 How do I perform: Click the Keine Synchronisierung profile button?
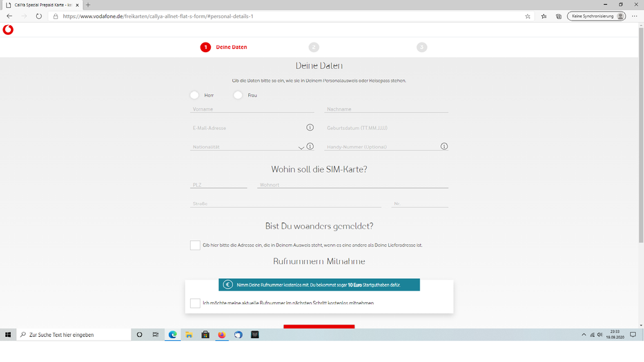tap(596, 16)
